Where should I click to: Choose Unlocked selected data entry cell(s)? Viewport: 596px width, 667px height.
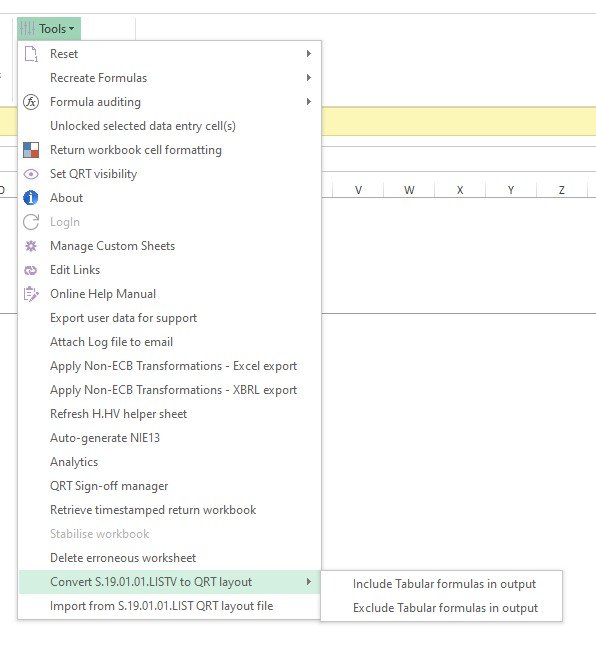[169, 126]
